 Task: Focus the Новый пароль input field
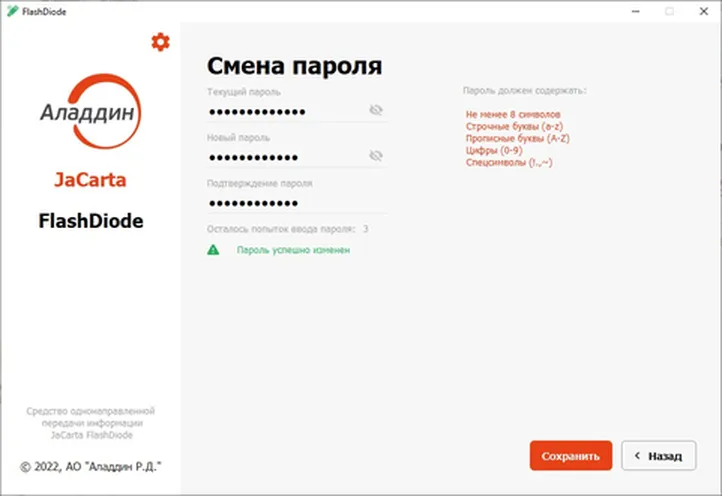coord(297,157)
